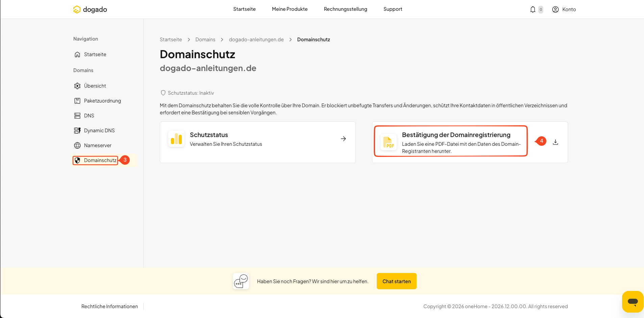The width and height of the screenshot is (644, 318).
Task: Open Rechnungsstellung menu
Action: click(x=345, y=9)
